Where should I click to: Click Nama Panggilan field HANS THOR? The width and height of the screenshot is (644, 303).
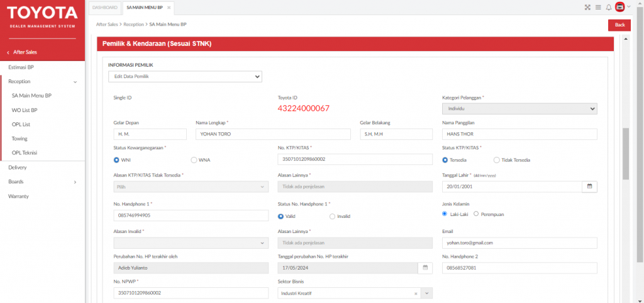(x=519, y=134)
